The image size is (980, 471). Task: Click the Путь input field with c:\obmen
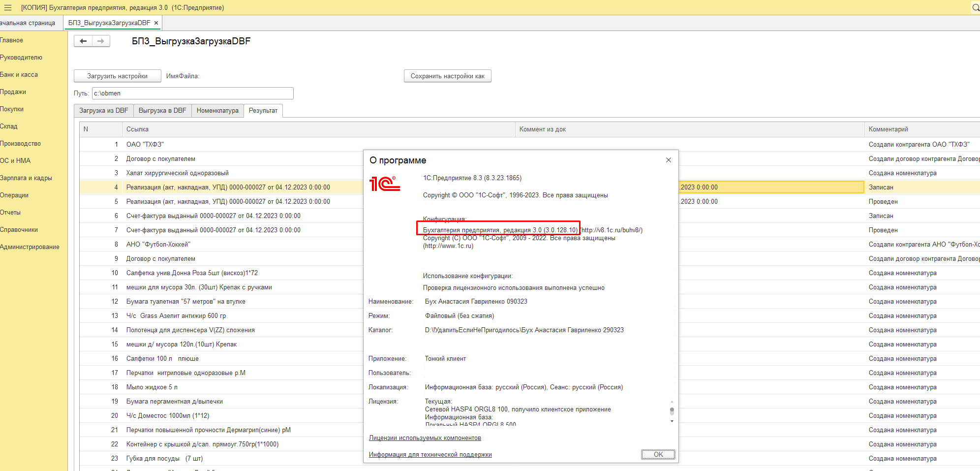(x=193, y=94)
